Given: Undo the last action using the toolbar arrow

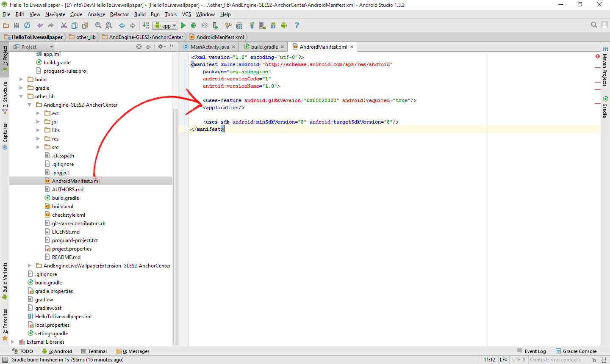Looking at the screenshot, I should click(x=40, y=25).
